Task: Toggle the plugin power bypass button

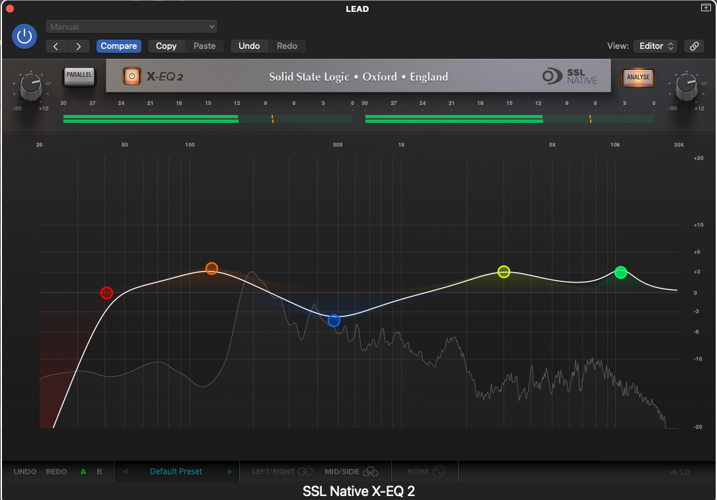Action: pos(24,36)
